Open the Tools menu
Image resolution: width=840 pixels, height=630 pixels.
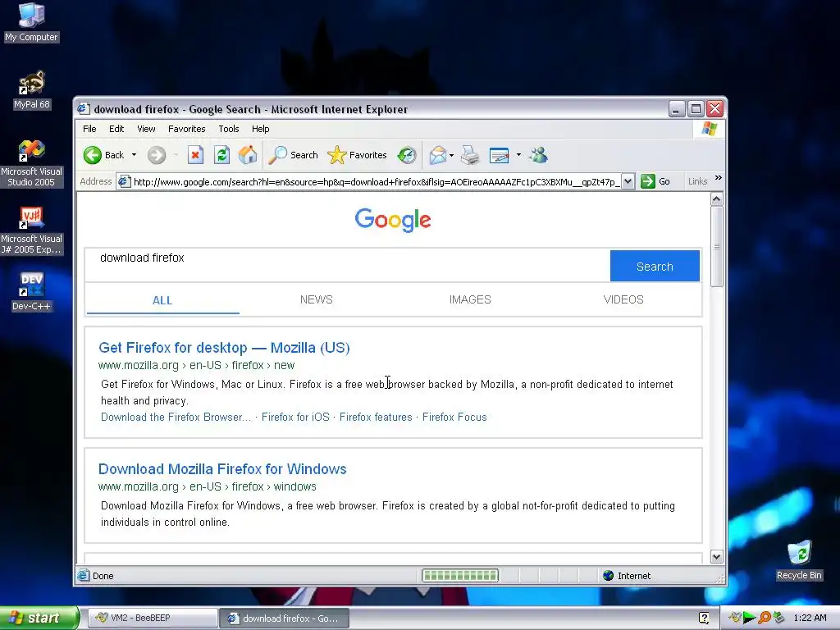229,129
